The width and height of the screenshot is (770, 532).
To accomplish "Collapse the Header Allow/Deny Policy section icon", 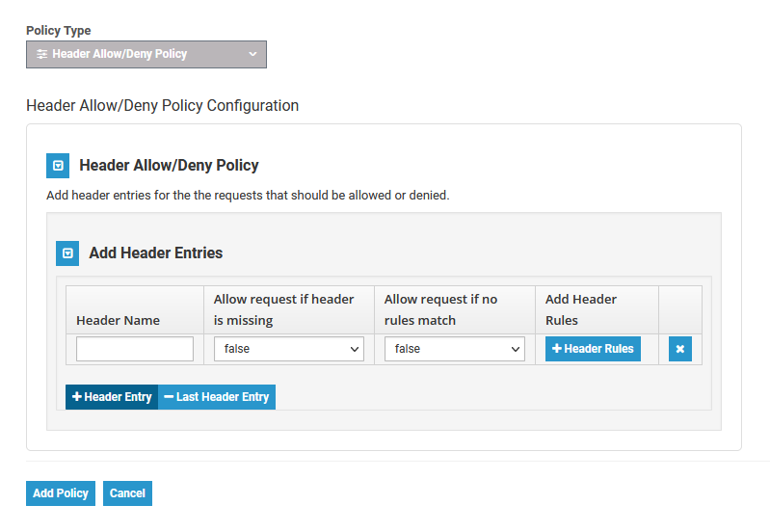I will pos(58,166).
